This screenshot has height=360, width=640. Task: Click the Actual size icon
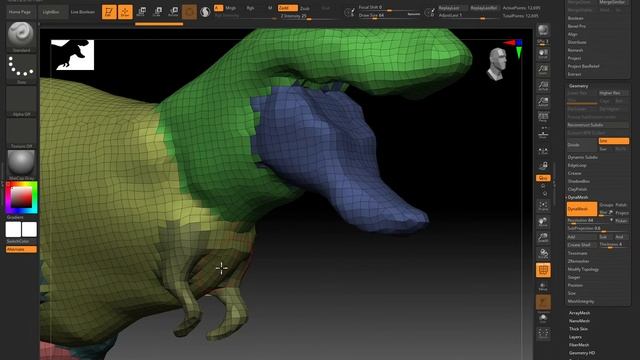[543, 86]
